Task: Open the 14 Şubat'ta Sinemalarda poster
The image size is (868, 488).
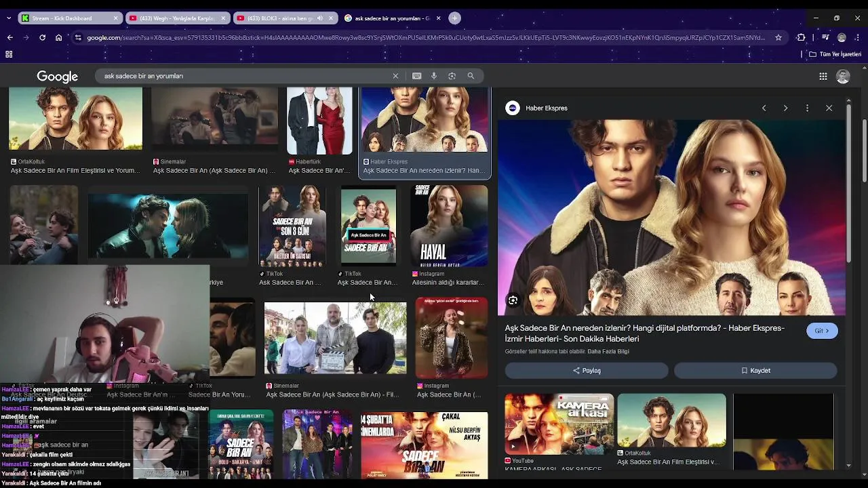Action: coord(425,445)
